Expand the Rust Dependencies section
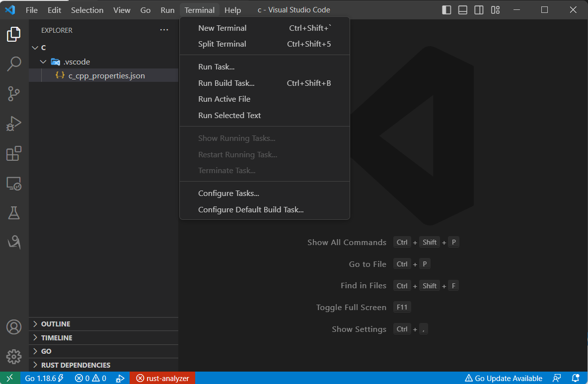 coord(103,365)
